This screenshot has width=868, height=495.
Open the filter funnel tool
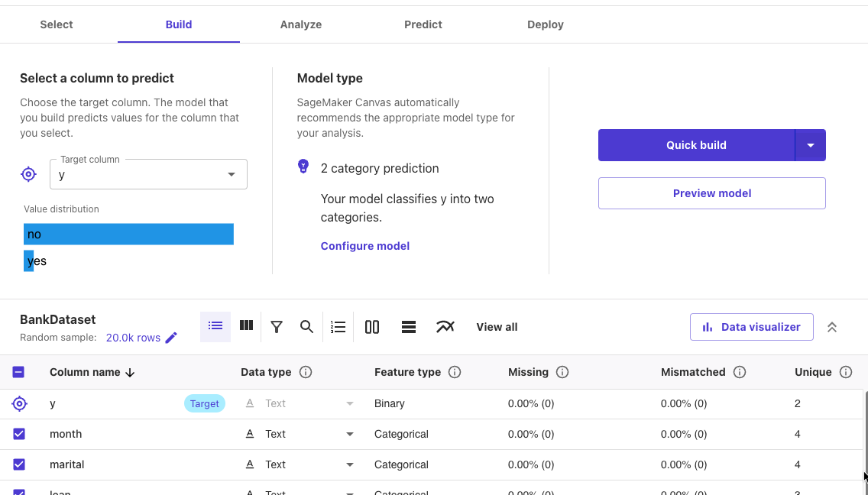coord(277,327)
